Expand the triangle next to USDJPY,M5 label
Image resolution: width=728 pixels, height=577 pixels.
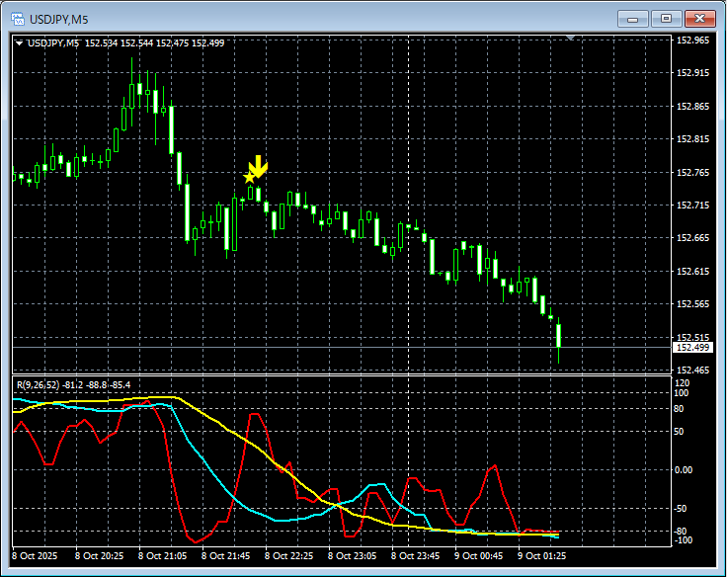click(x=20, y=43)
